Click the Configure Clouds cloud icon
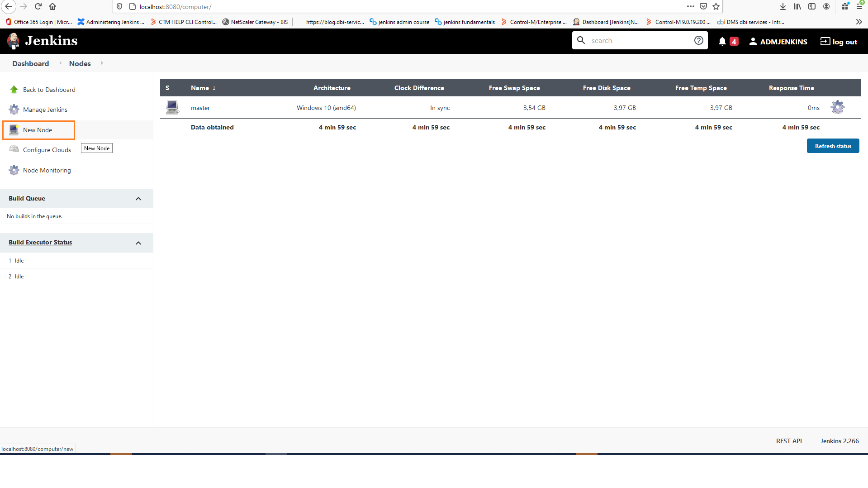 coord(14,149)
